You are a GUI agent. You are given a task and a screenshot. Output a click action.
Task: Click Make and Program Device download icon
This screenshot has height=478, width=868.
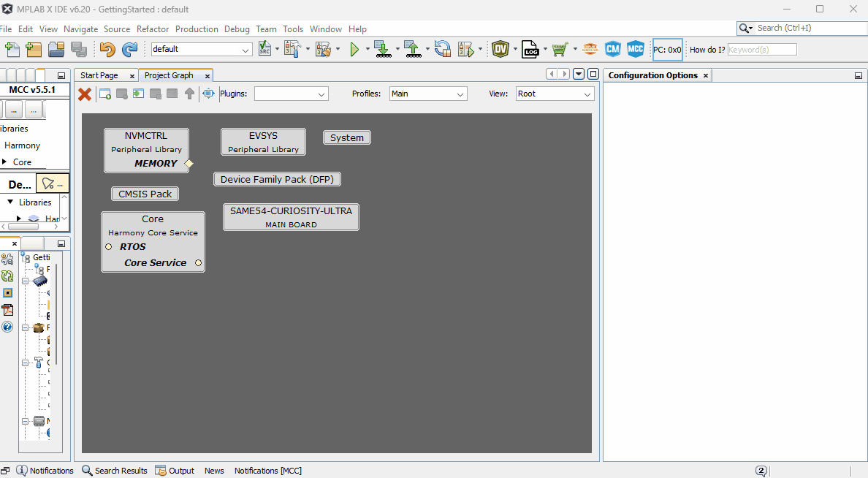(x=383, y=49)
